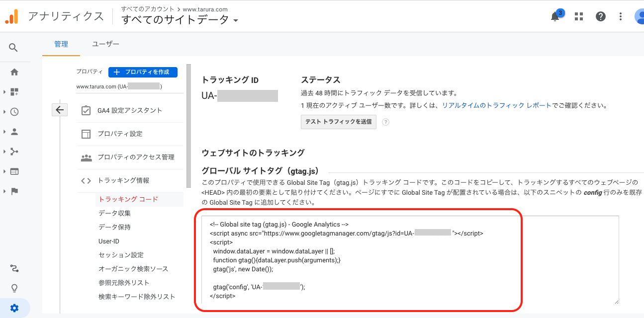Open Admin gear icon in sidebar
Viewport: 644px width, 318px height.
(14, 308)
